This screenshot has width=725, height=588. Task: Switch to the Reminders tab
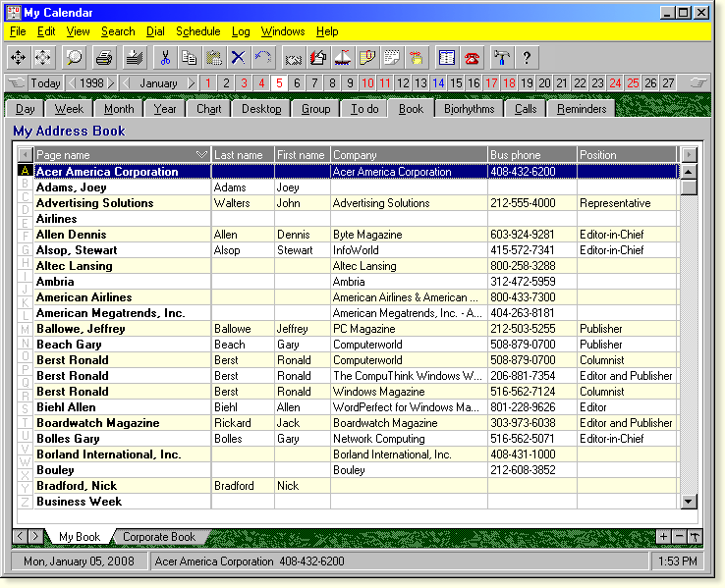pyautogui.click(x=582, y=109)
